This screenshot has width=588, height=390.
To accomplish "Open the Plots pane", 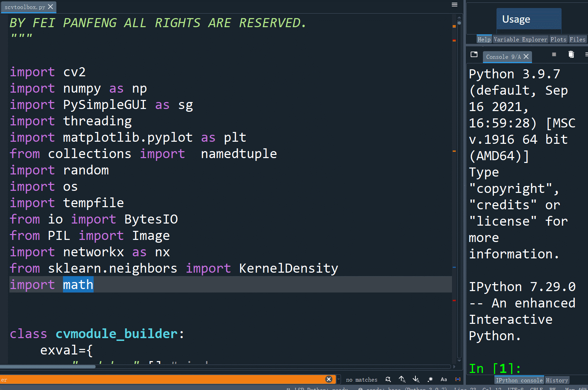I will coord(558,39).
